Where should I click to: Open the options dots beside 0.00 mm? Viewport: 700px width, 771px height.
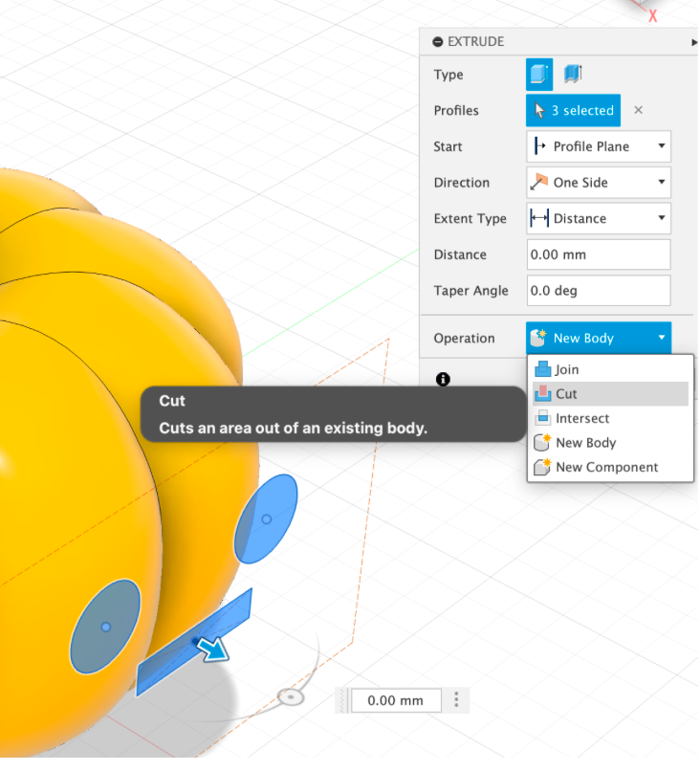[x=456, y=699]
